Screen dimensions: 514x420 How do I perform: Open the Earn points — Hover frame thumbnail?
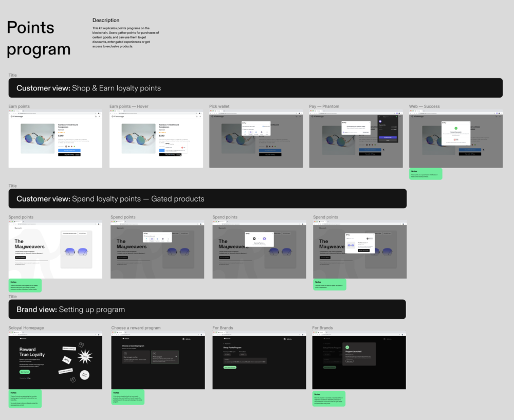point(156,139)
